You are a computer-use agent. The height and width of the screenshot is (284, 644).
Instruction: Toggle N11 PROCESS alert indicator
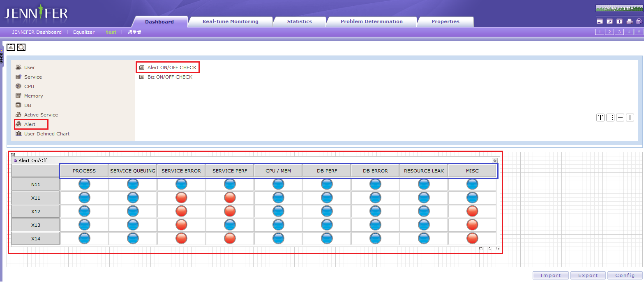[x=84, y=184]
